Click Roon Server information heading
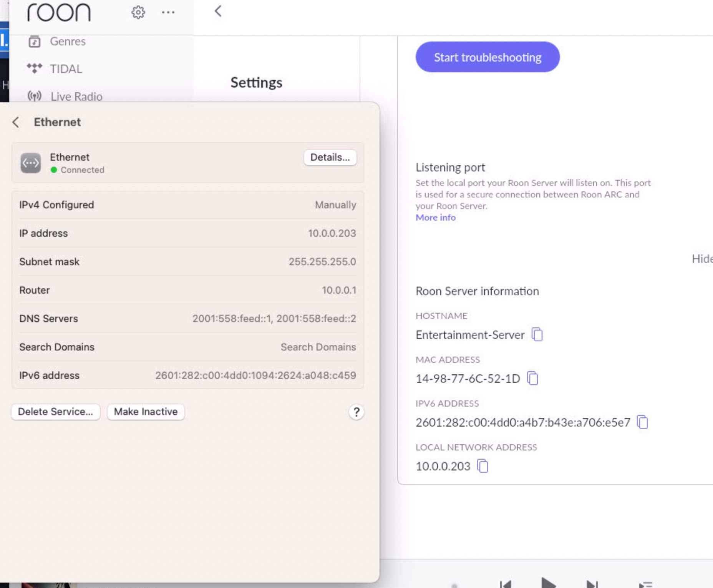 (477, 291)
